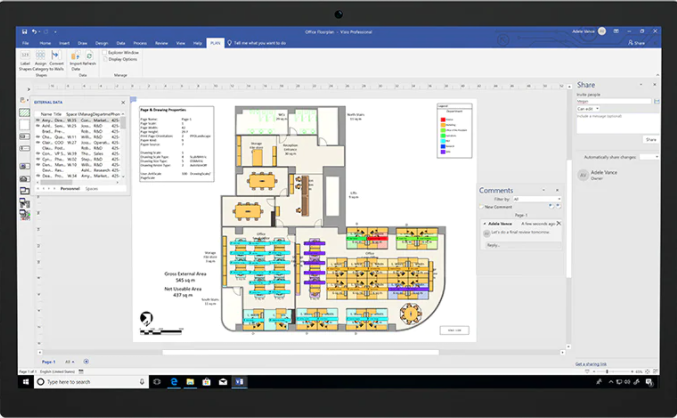677x418 pixels.
Task: Close the External Data panel
Action: tap(123, 102)
